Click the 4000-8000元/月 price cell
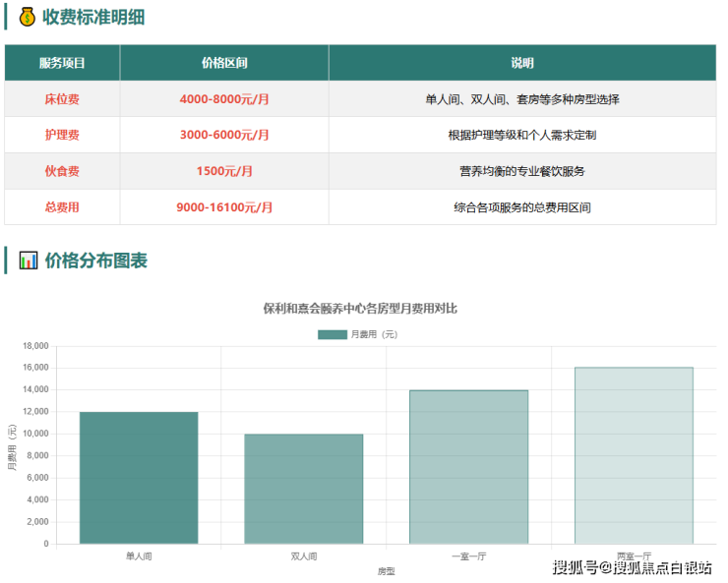The width and height of the screenshot is (728, 583). point(224,99)
